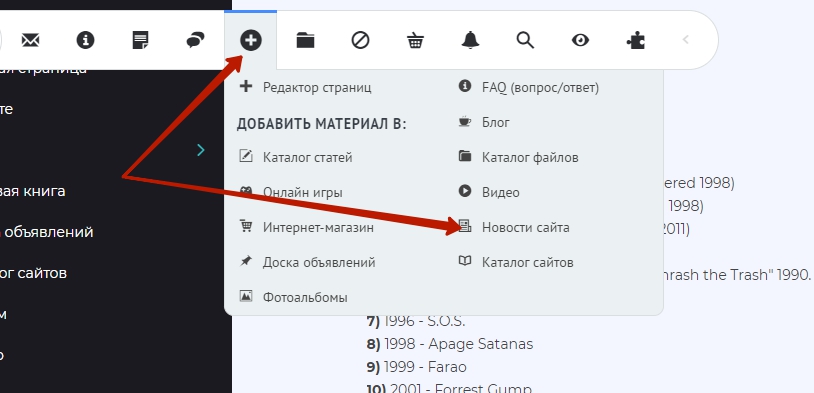Click the '1999 - Farao' list line

coord(416,367)
